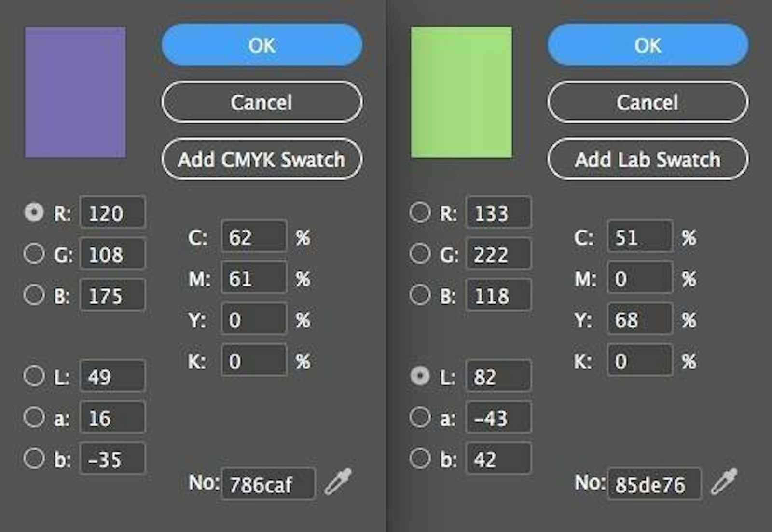
Task: Click the Y field showing 68 percent
Action: (639, 319)
